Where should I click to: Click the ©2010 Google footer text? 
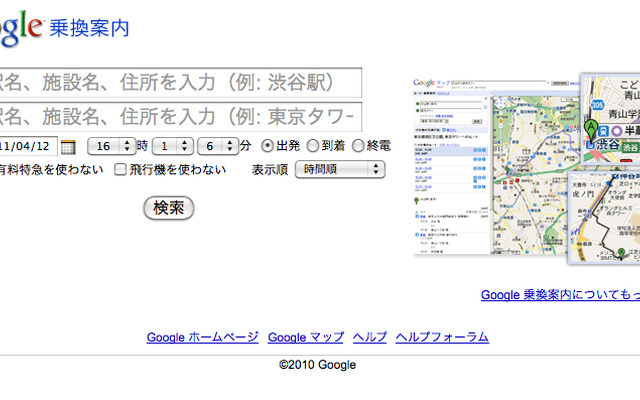317,365
